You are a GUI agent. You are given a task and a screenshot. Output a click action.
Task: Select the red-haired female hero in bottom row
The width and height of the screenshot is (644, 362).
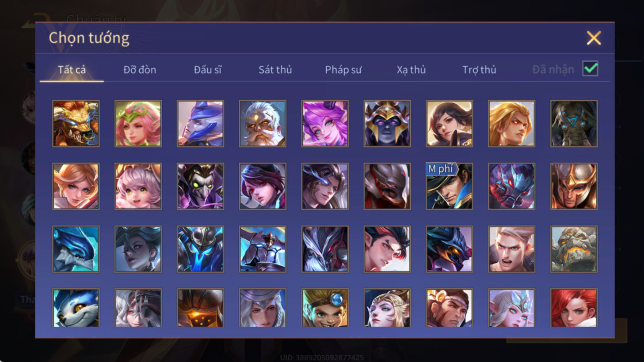coord(574,308)
